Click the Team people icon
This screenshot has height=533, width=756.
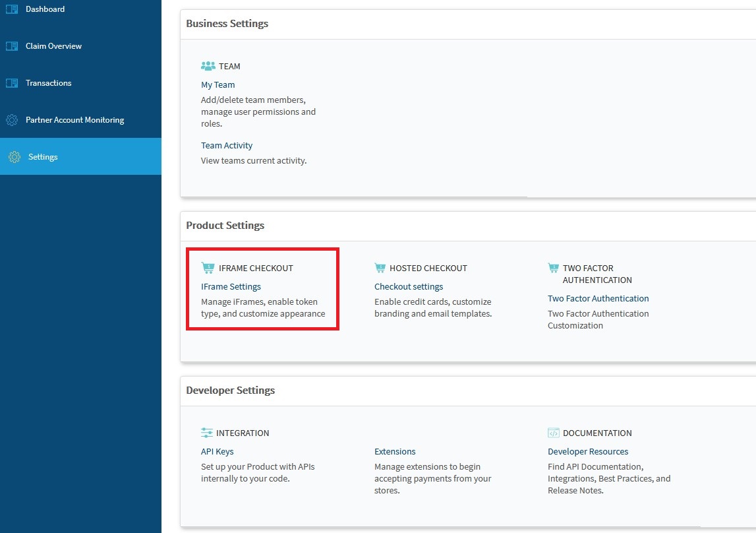208,66
